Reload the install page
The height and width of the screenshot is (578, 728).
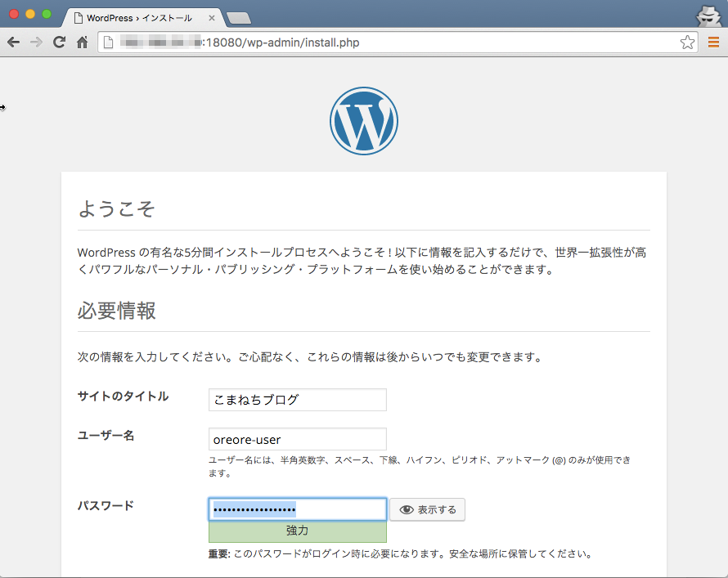click(59, 43)
